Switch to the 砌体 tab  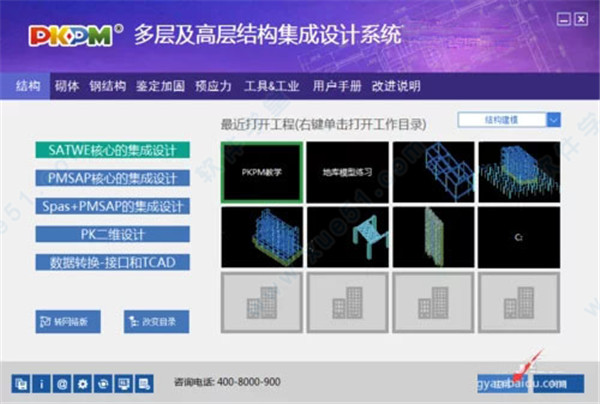[x=67, y=86]
